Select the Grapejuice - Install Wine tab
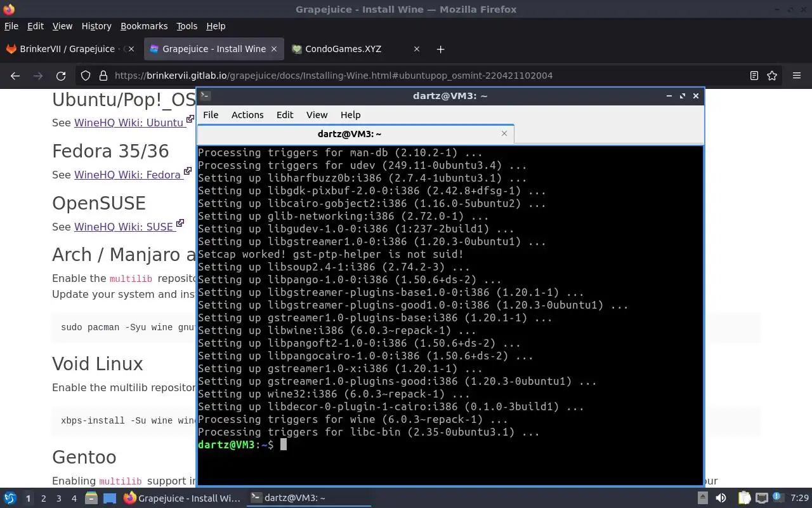The image size is (812, 508). pos(214,49)
